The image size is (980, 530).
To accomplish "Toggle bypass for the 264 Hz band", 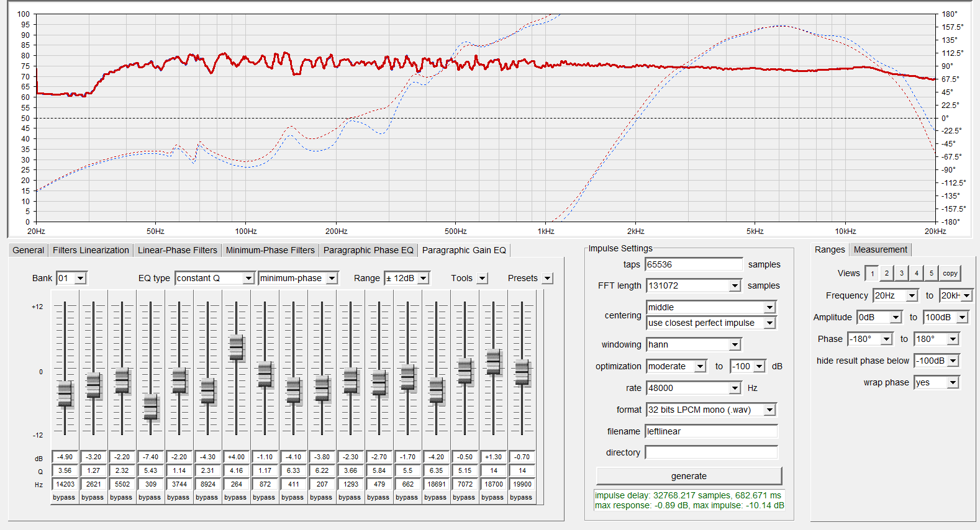I will click(235, 497).
